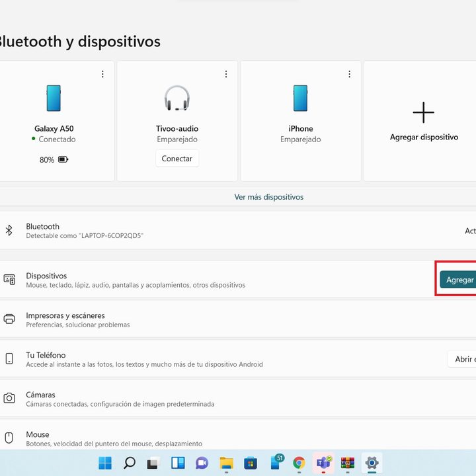Open Cámaras settings row
This screenshot has height=476, width=476.
(238, 398)
